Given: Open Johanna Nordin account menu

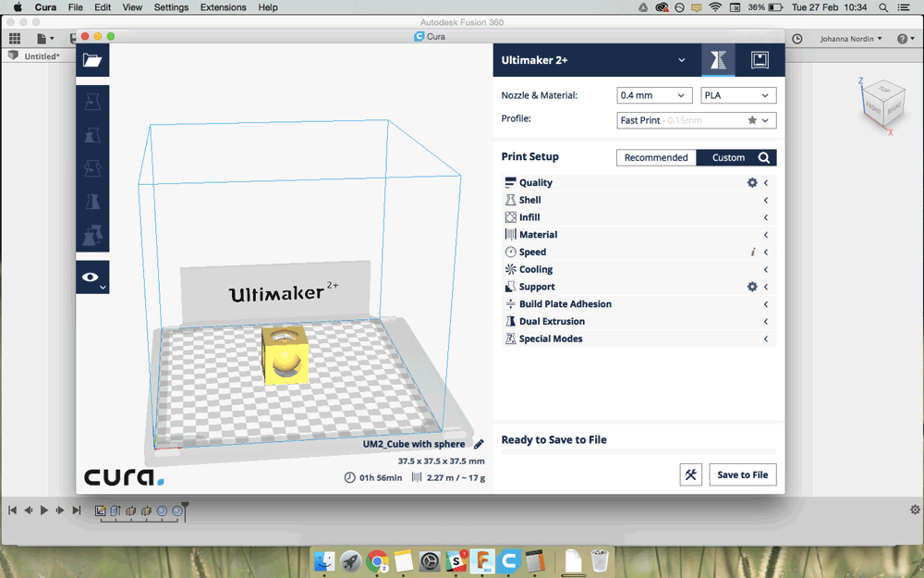Looking at the screenshot, I should click(851, 38).
